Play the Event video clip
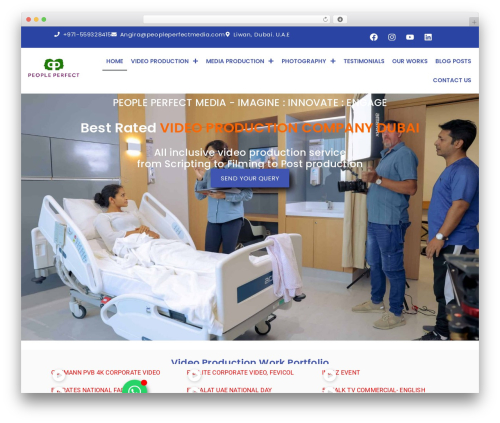The image size is (500, 423). pos(329,375)
